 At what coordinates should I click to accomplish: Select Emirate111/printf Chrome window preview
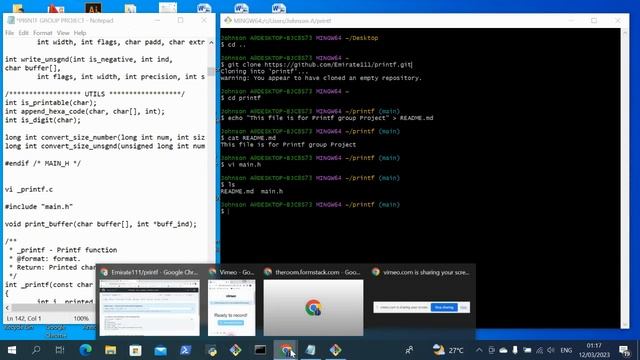[x=149, y=301]
